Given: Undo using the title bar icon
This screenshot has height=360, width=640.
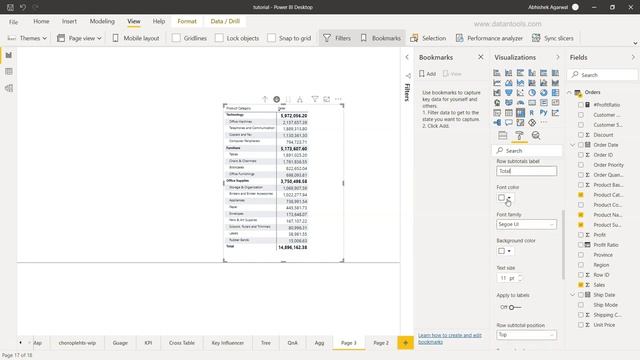Looking at the screenshot, I should point(23,7).
